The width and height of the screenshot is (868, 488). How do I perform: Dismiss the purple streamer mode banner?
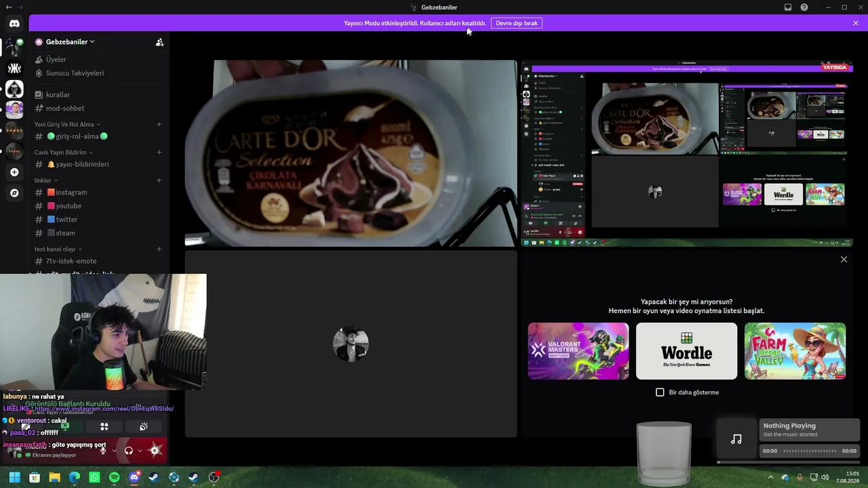pyautogui.click(x=856, y=23)
